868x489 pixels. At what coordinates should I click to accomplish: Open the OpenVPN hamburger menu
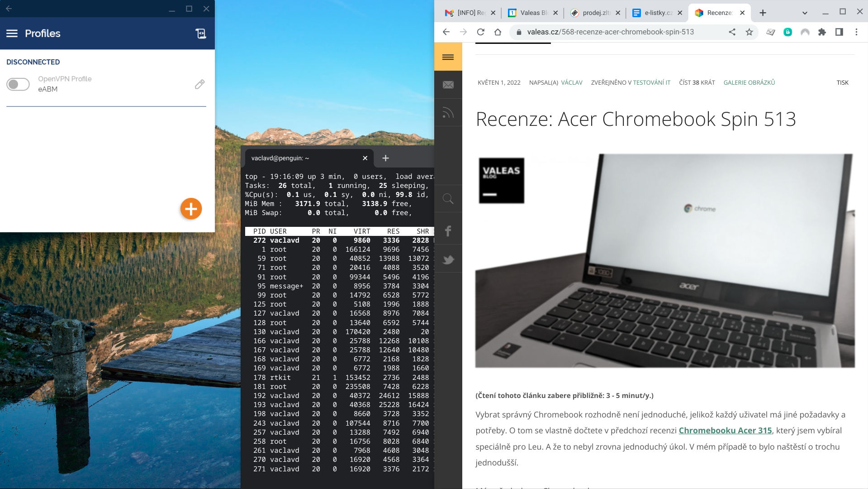12,34
